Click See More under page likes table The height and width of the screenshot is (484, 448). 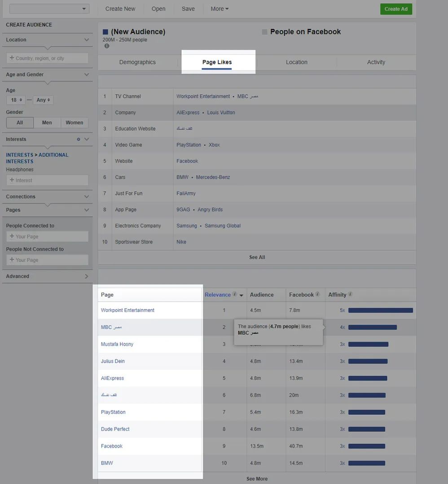click(x=257, y=479)
